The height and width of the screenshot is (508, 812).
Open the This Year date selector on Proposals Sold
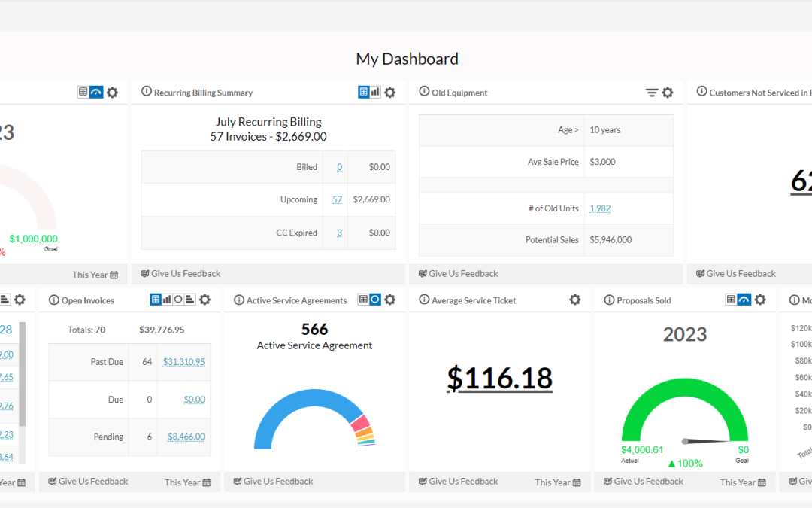coord(742,482)
